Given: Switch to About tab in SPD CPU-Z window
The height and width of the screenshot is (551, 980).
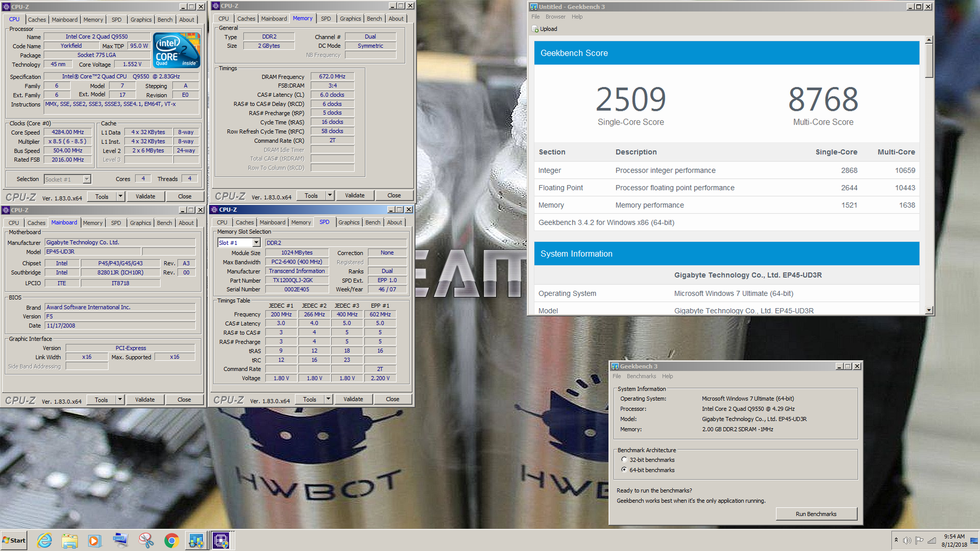Looking at the screenshot, I should click(x=394, y=222).
